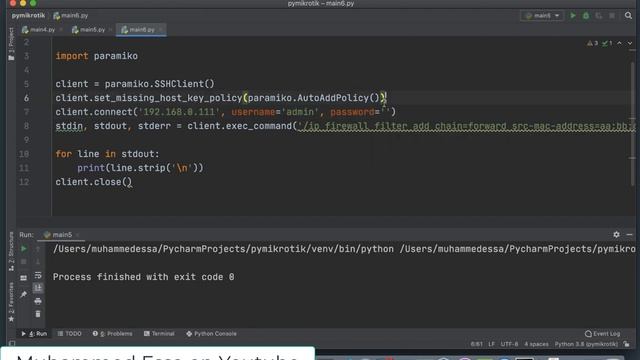The width and height of the screenshot is (640, 360).
Task: Pin the Run tab with pin icon
Action: click(x=24, y=294)
